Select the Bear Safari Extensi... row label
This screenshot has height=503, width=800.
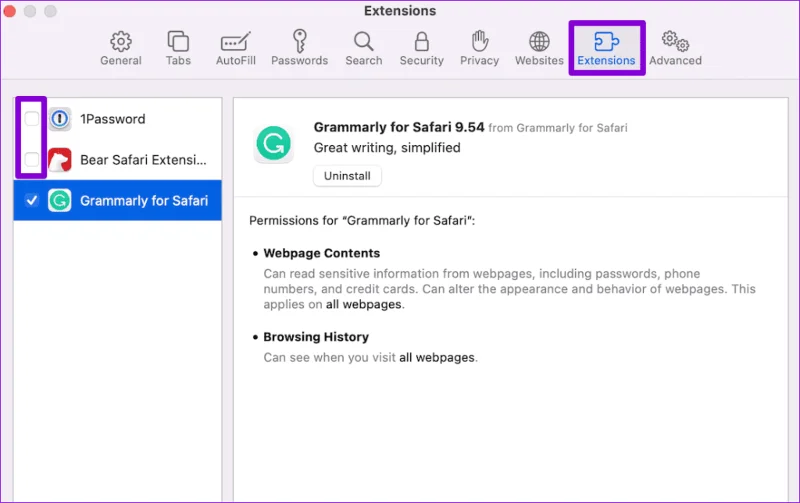[143, 160]
